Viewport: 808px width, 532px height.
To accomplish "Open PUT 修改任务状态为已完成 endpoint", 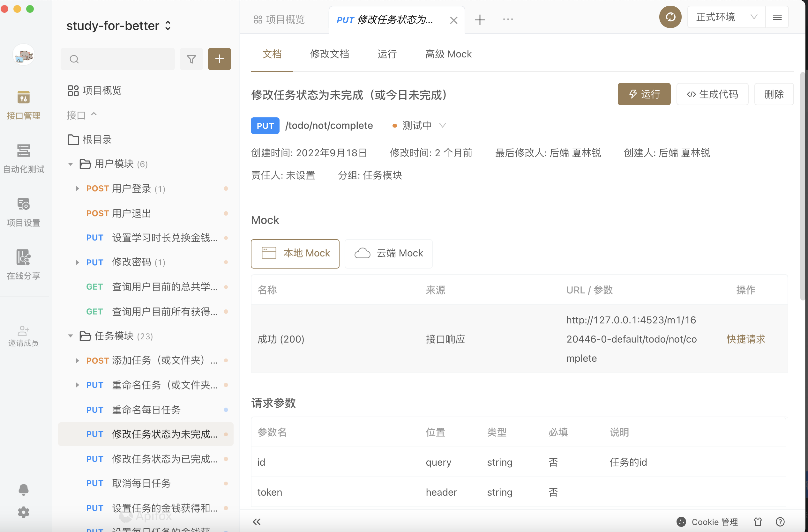I will coord(146,459).
